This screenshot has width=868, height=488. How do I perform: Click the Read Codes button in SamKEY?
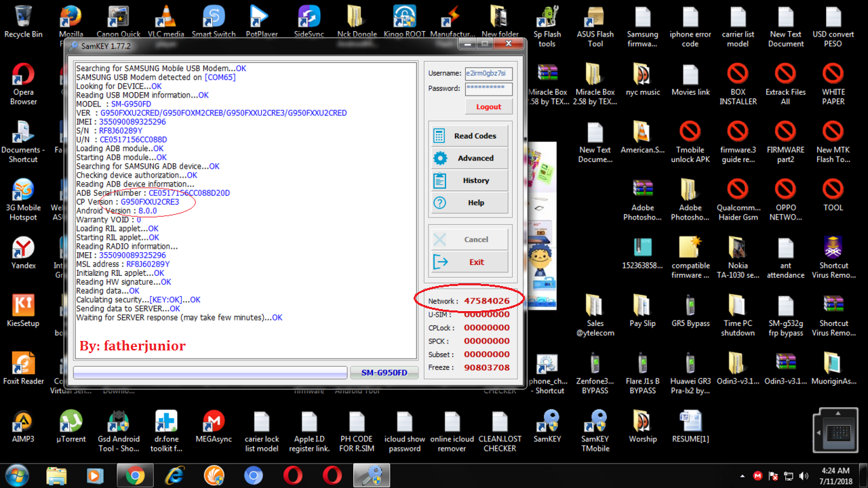[469, 136]
